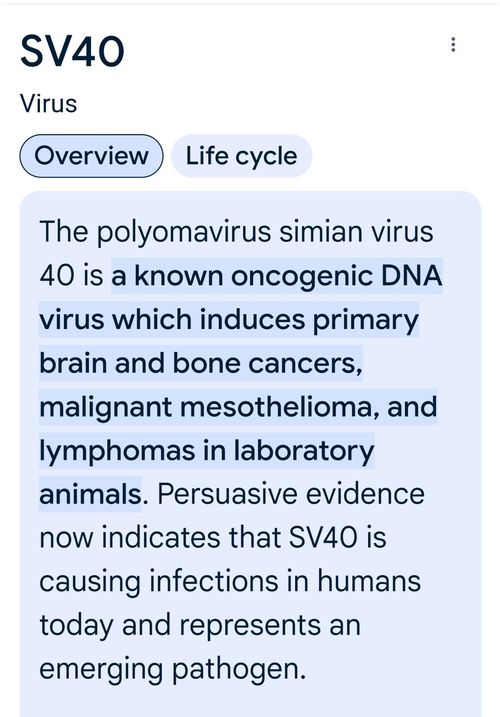Click the highlighted 'malignant mesothelioma, and' line
This screenshot has height=717, width=500.
238,407
